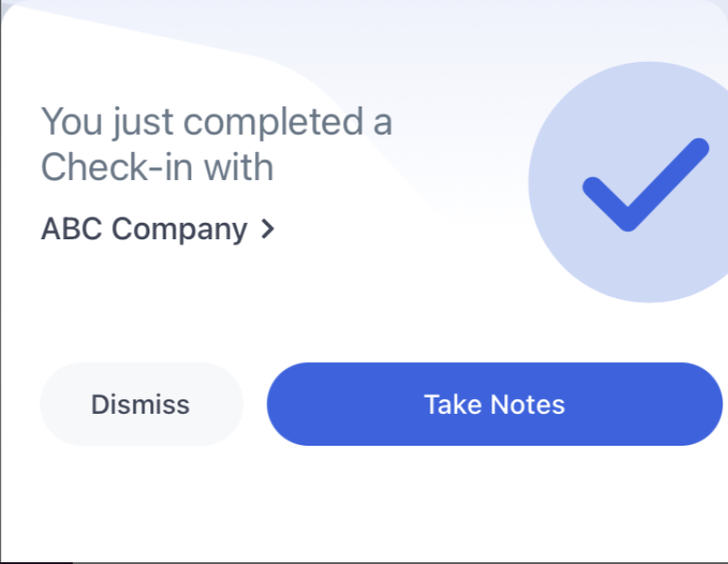Click the blue checkmark icon
This screenshot has width=728, height=564.
click(x=645, y=185)
